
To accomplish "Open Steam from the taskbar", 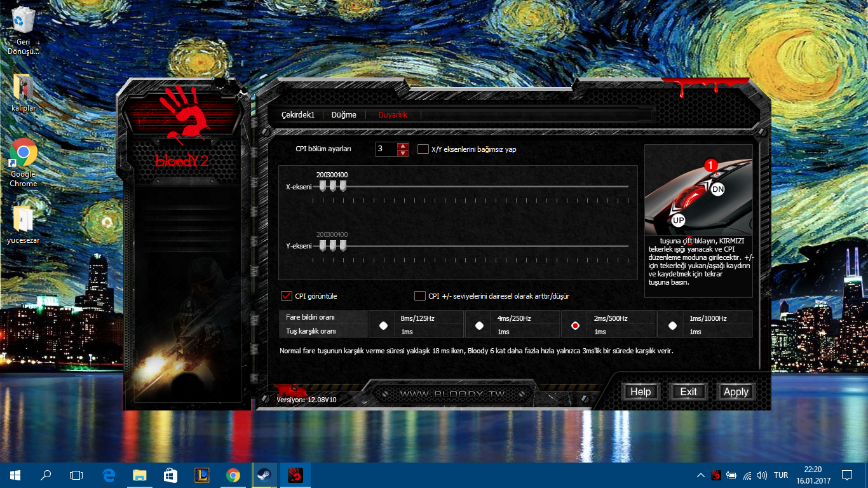I will (262, 475).
